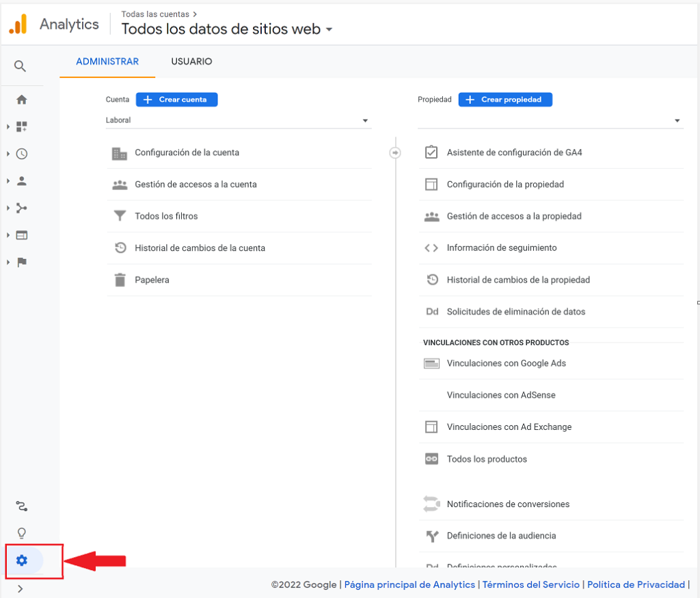Expand the Realtime section arrow
This screenshot has height=598, width=700.
pos(8,154)
